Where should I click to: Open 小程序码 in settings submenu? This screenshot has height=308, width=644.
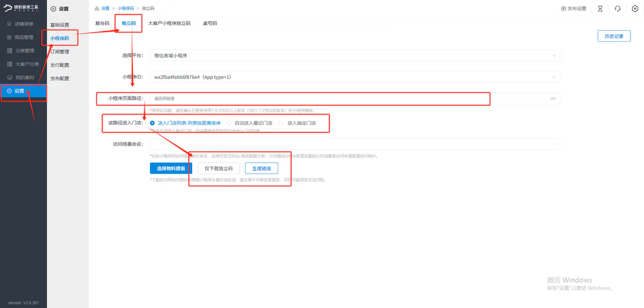pyautogui.click(x=60, y=38)
